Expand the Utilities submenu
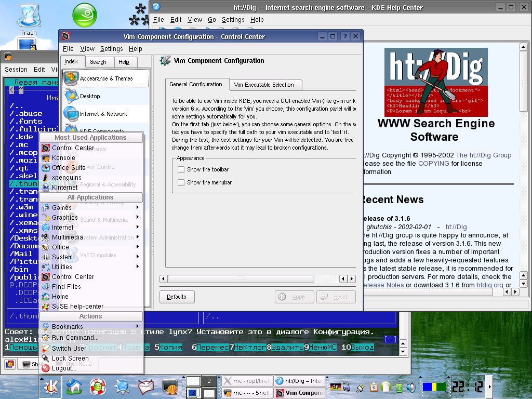The height and width of the screenshot is (399, 532). pyautogui.click(x=91, y=267)
